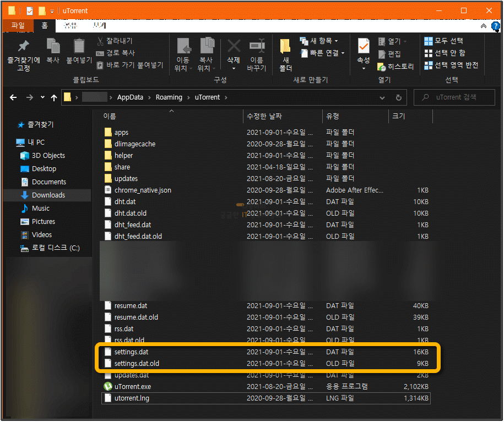Open Help via the question mark icon
This screenshot has height=422, width=504.
coord(495,26)
